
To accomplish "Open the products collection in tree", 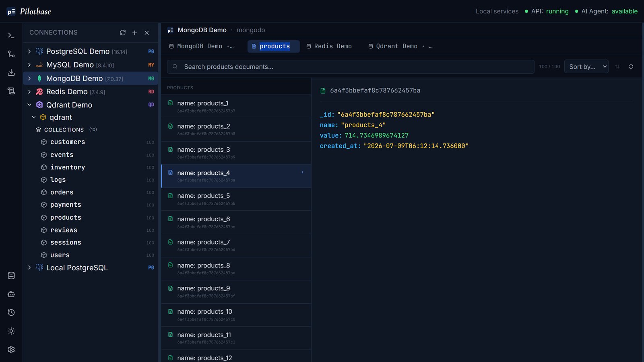I will coord(66,218).
